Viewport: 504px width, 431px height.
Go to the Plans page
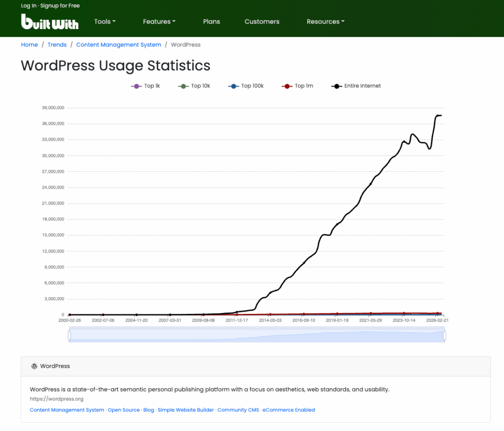coord(212,22)
